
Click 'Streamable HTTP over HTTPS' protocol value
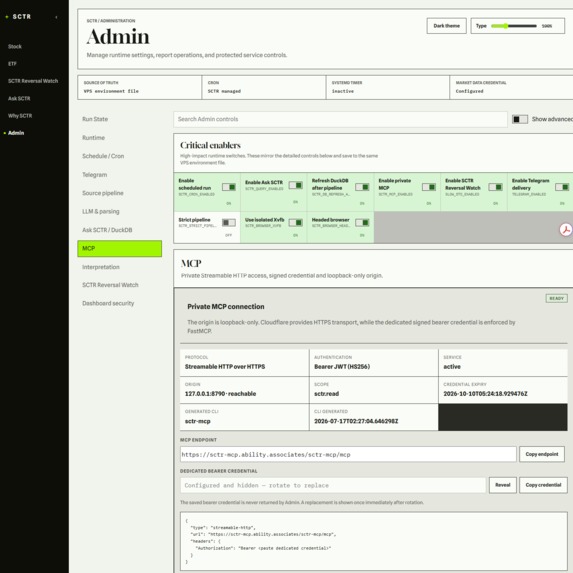[x=225, y=367]
